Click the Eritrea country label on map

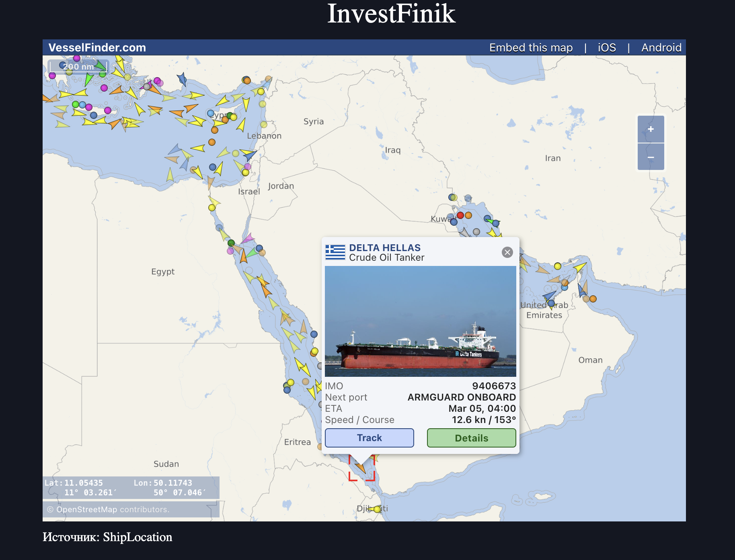298,442
